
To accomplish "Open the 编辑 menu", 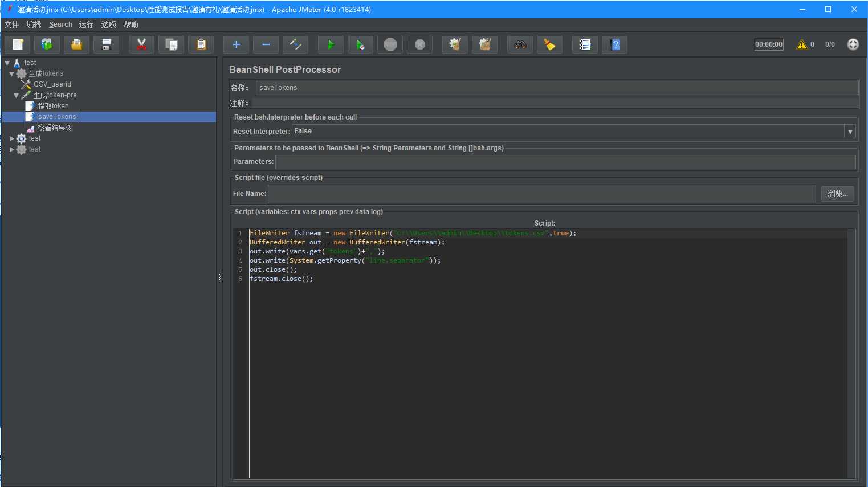I will tap(34, 24).
